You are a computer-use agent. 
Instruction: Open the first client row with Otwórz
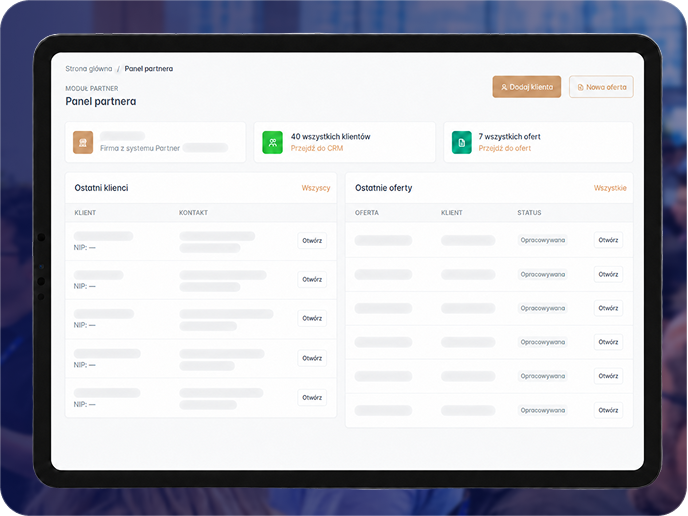coord(312,240)
